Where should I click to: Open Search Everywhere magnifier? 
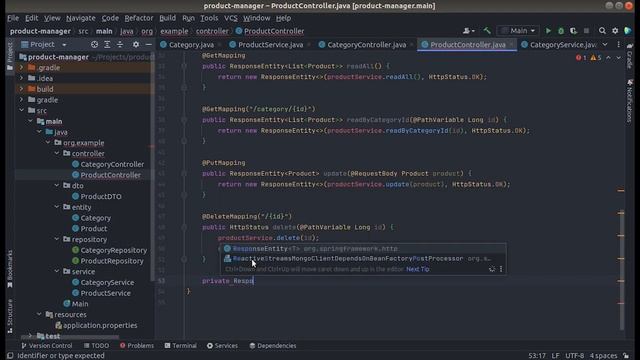click(602, 31)
